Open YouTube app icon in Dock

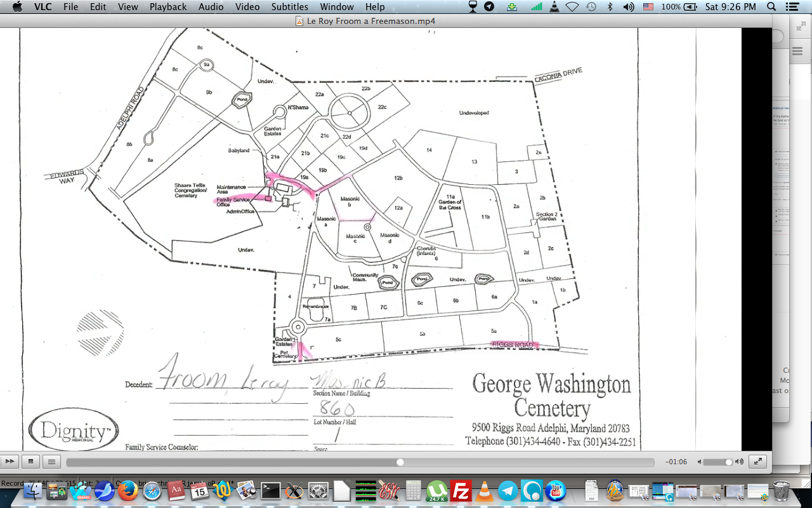click(555, 491)
